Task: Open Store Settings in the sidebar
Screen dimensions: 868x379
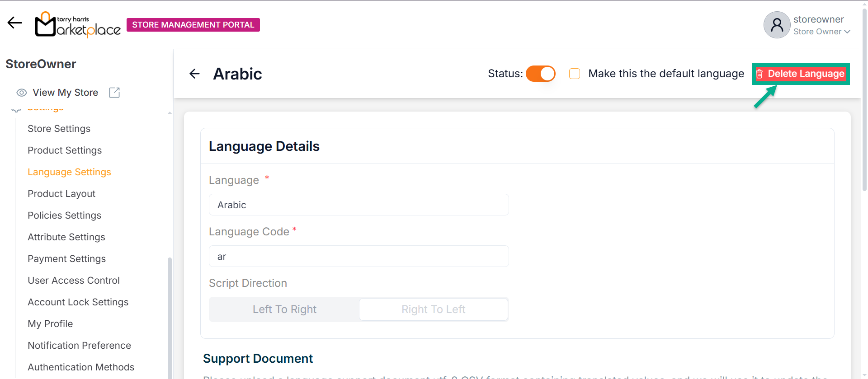Action: (x=59, y=129)
